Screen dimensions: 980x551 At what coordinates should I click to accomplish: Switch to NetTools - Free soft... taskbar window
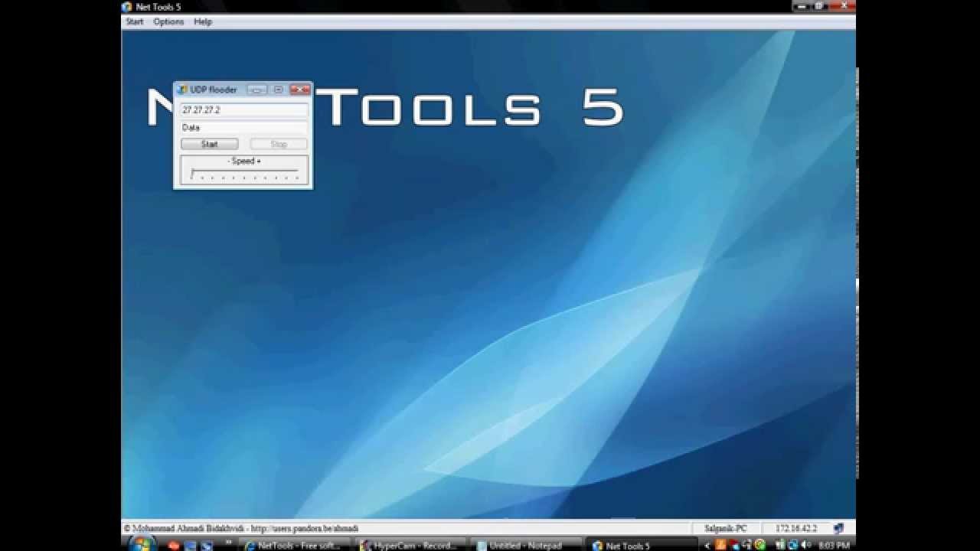coord(295,545)
